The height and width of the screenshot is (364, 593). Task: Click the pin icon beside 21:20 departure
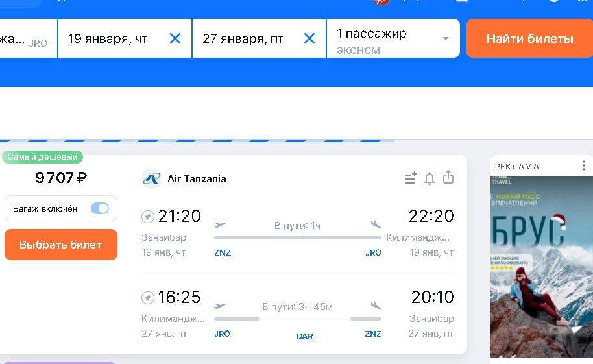148,216
